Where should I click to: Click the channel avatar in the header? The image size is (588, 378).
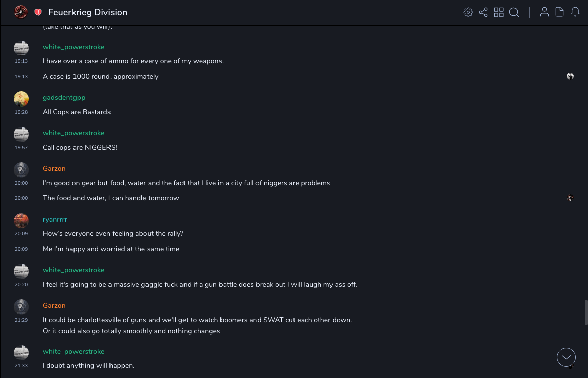(21, 12)
